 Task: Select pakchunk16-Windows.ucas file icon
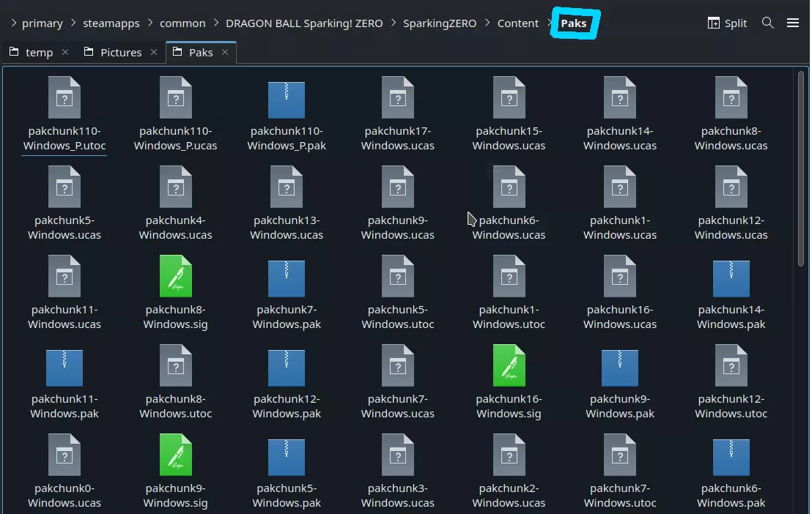(620, 276)
